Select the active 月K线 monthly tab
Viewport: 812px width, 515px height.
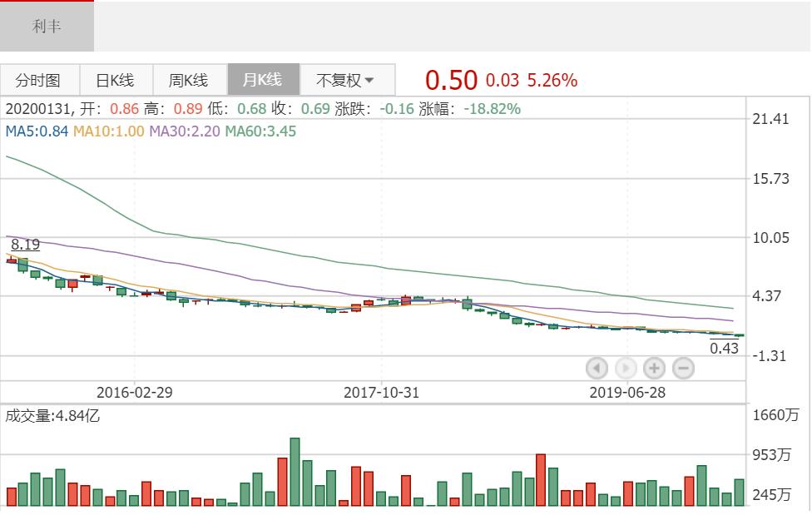(x=265, y=79)
